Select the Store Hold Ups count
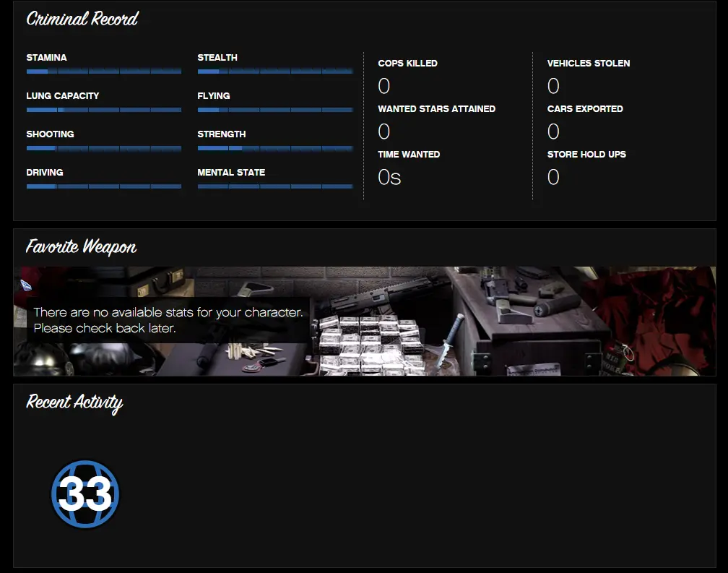The width and height of the screenshot is (728, 573). (x=553, y=177)
